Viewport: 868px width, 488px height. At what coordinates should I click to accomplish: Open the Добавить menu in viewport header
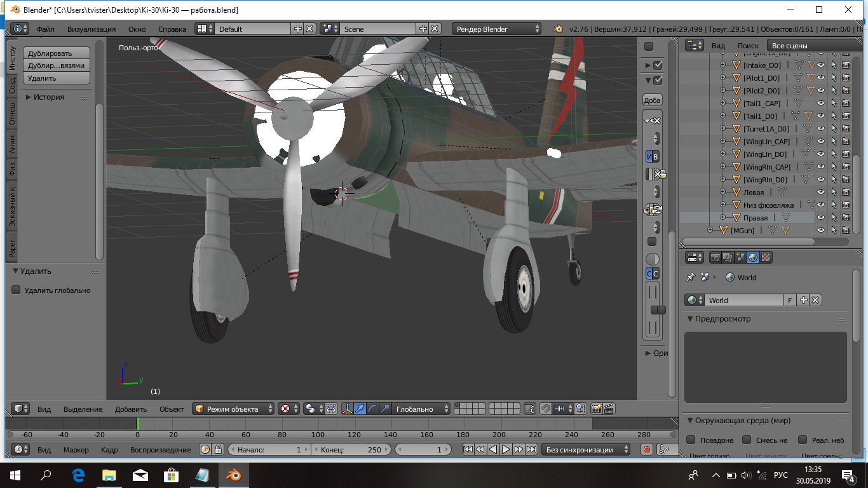[x=131, y=409]
